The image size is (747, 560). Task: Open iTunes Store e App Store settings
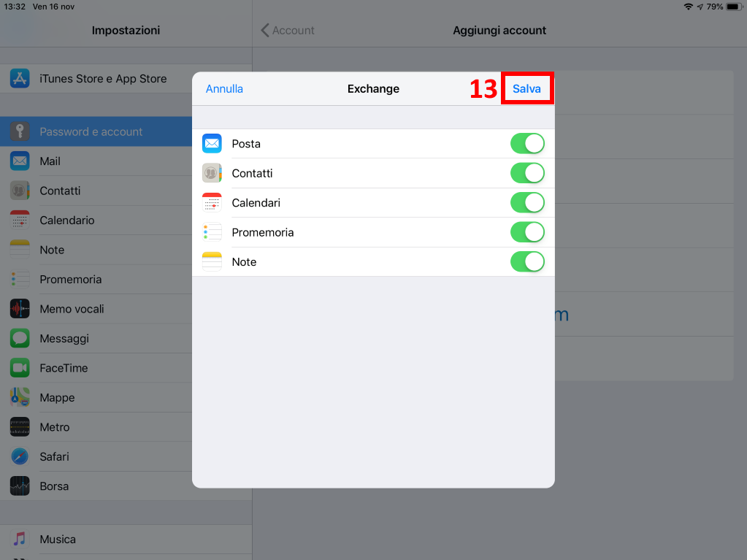pyautogui.click(x=126, y=79)
